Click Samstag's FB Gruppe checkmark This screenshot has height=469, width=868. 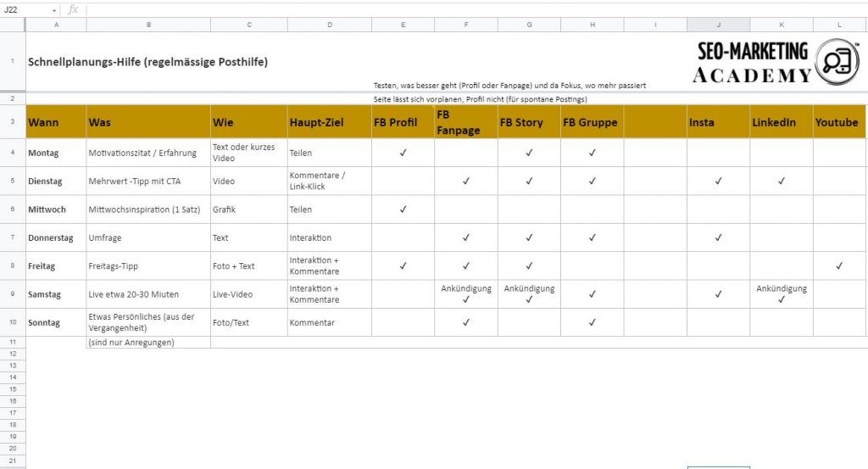coord(593,294)
